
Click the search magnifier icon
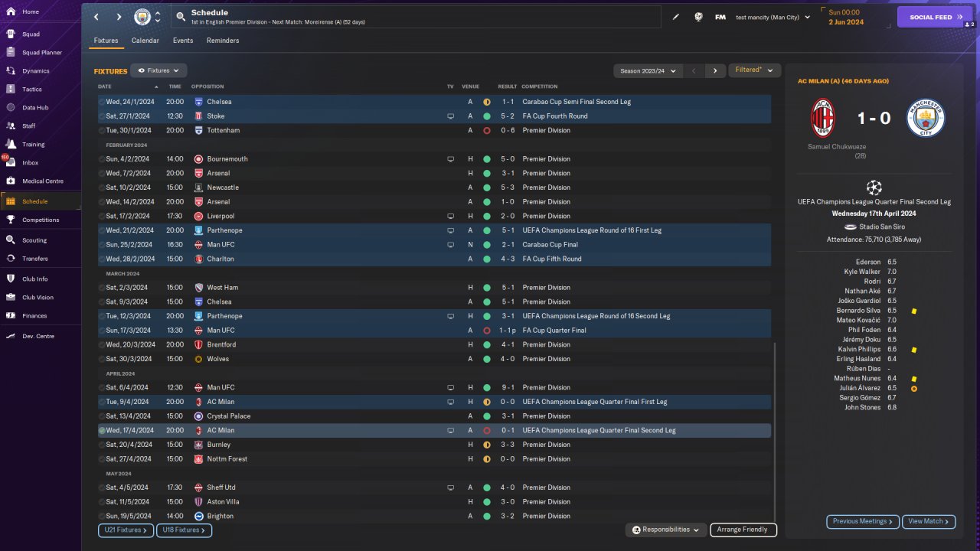click(180, 16)
